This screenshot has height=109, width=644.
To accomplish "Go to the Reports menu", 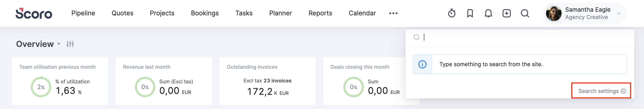I will (320, 13).
